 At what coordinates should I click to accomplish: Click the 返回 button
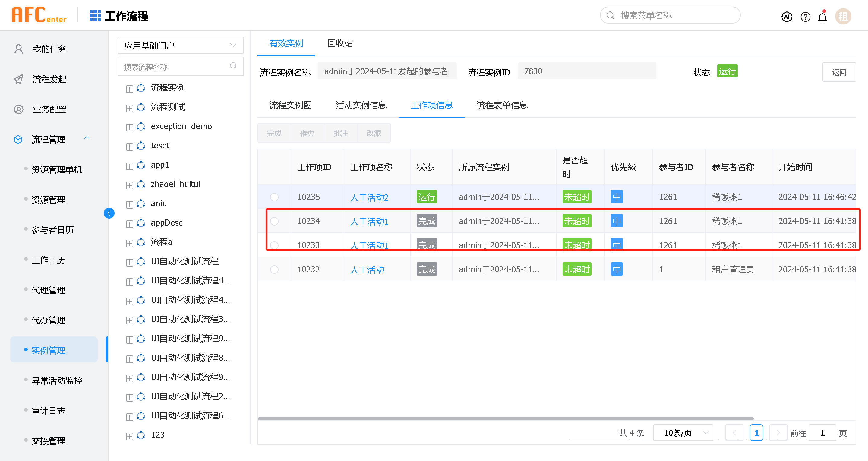coord(839,72)
